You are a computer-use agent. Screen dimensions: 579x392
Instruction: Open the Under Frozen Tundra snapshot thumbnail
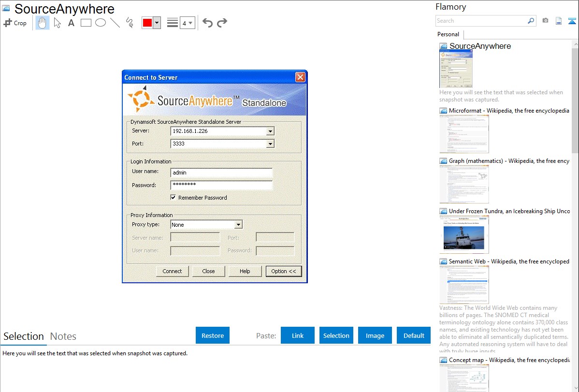(464, 234)
